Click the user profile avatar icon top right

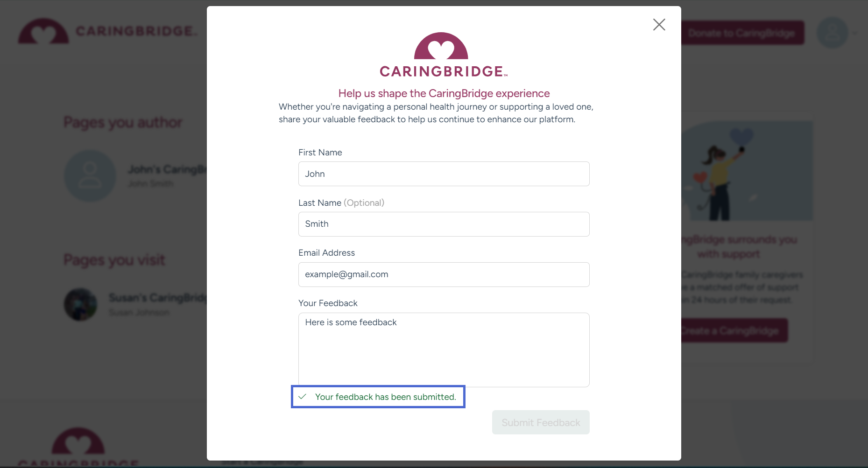[833, 33]
